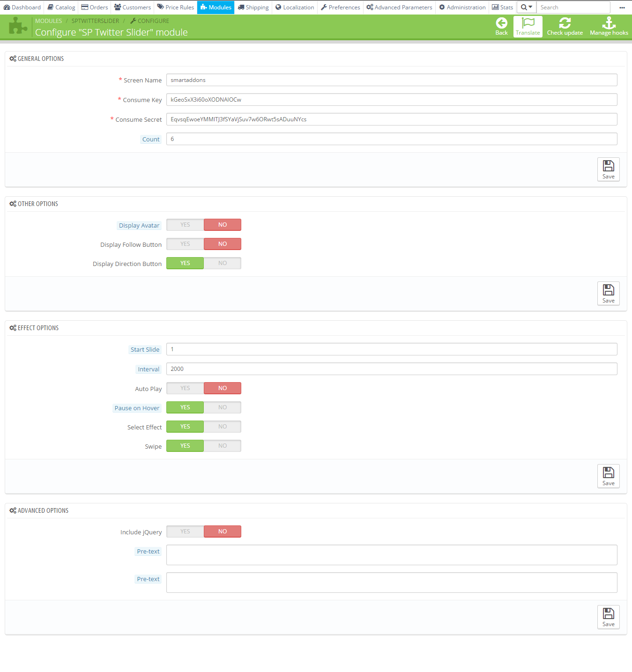Open the Modules menu
This screenshot has width=632, height=672.
216,7
